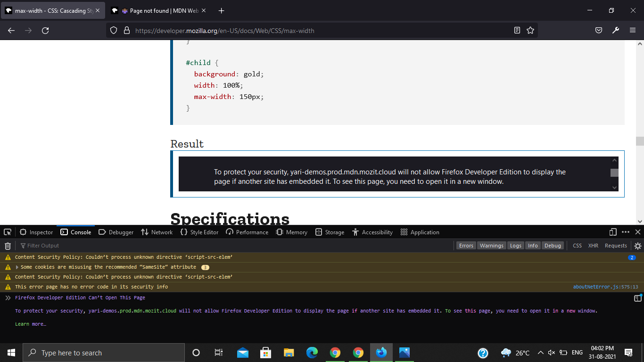The height and width of the screenshot is (362, 644).
Task: Open Reader View for the page
Action: 517,30
